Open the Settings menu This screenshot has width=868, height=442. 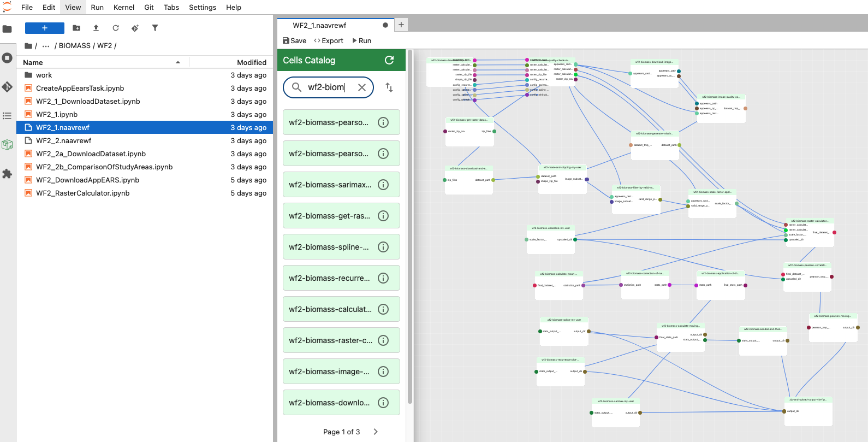click(202, 7)
